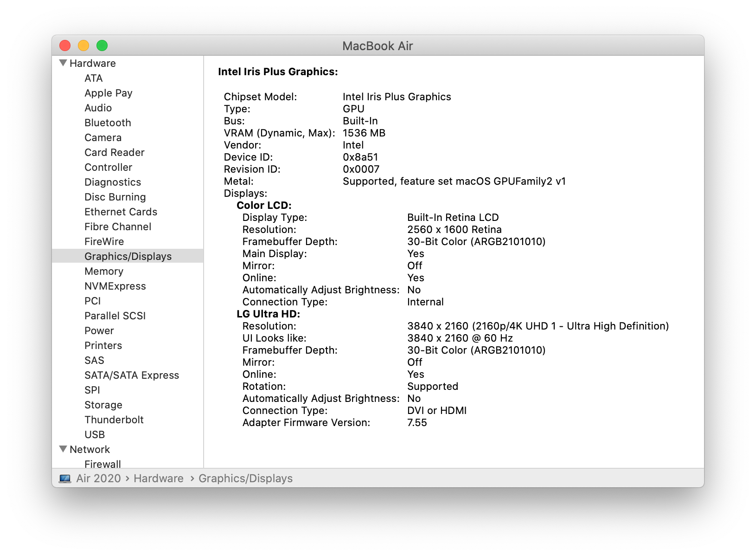Click the Metal feature set value

(454, 181)
